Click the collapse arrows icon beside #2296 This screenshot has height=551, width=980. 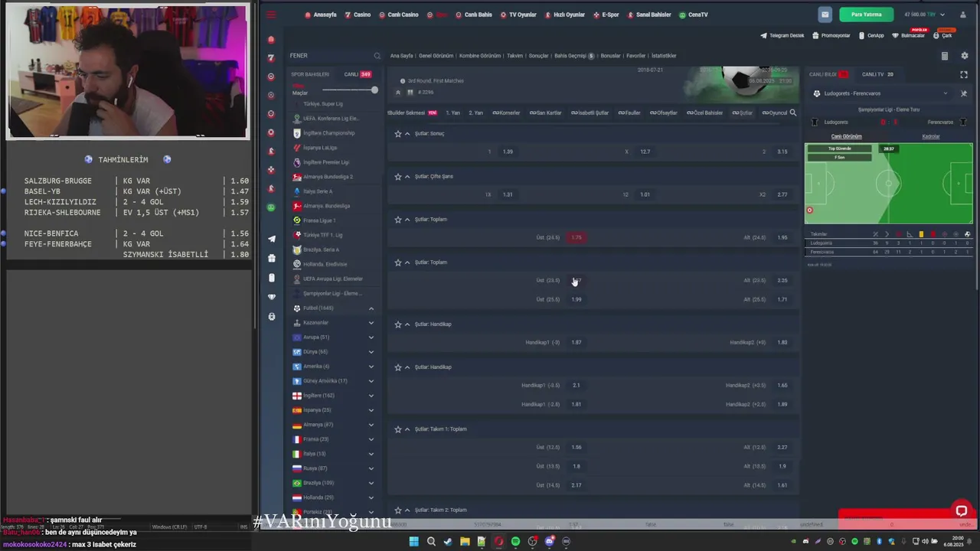398,92
